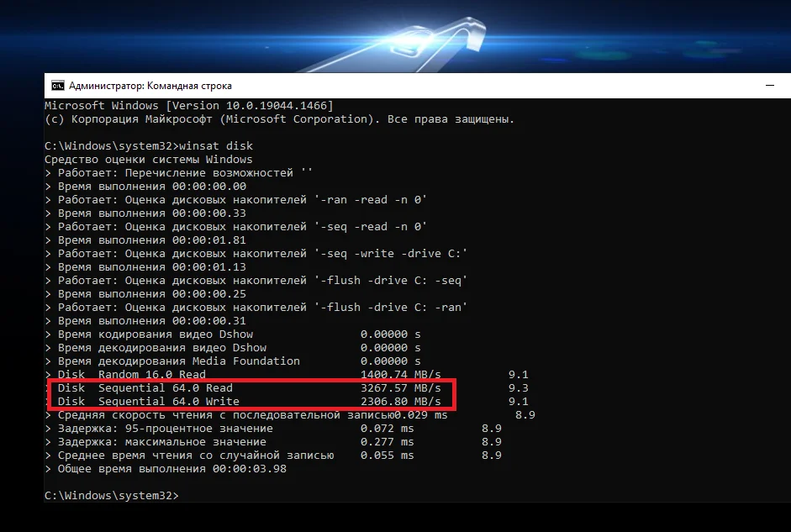Click the 'Администратор: Командная строка' window title
Screen dimensions: 791x532
click(150, 86)
